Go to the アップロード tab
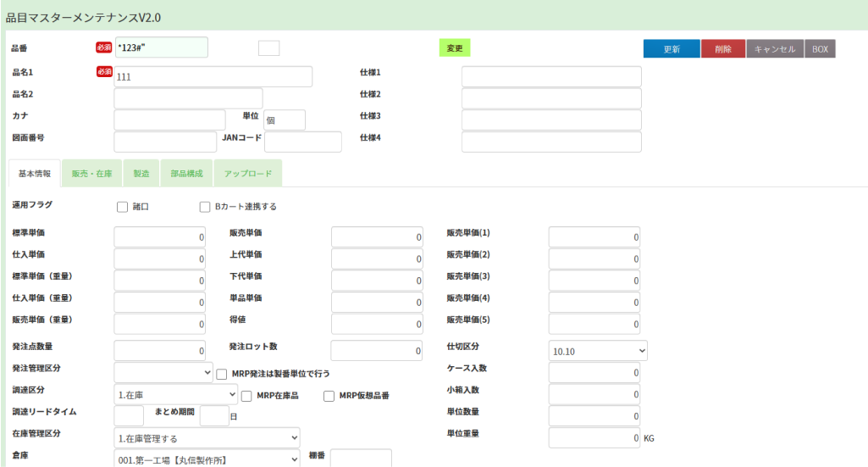Screen dimensions: 868x467 pyautogui.click(x=247, y=174)
